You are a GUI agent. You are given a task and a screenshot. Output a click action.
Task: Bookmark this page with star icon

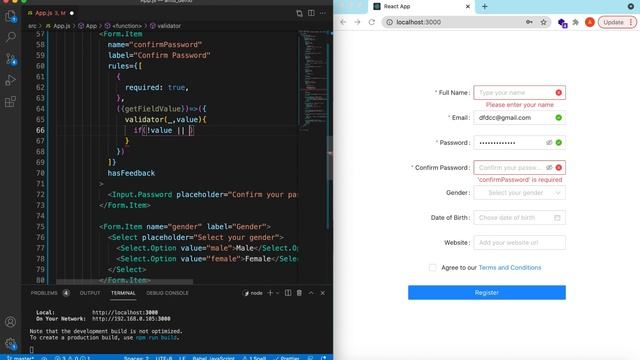544,22
